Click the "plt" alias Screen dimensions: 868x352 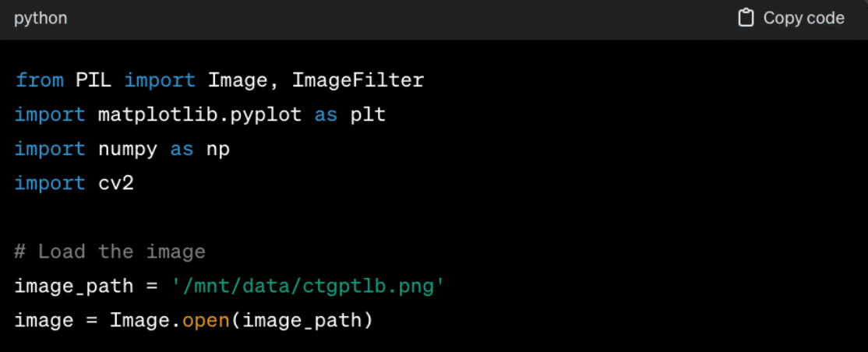pos(368,114)
